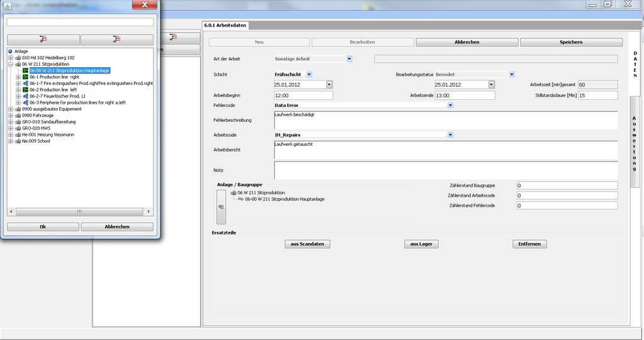Click the right tree icon button in dialog
This screenshot has height=340, width=644.
(x=117, y=39)
